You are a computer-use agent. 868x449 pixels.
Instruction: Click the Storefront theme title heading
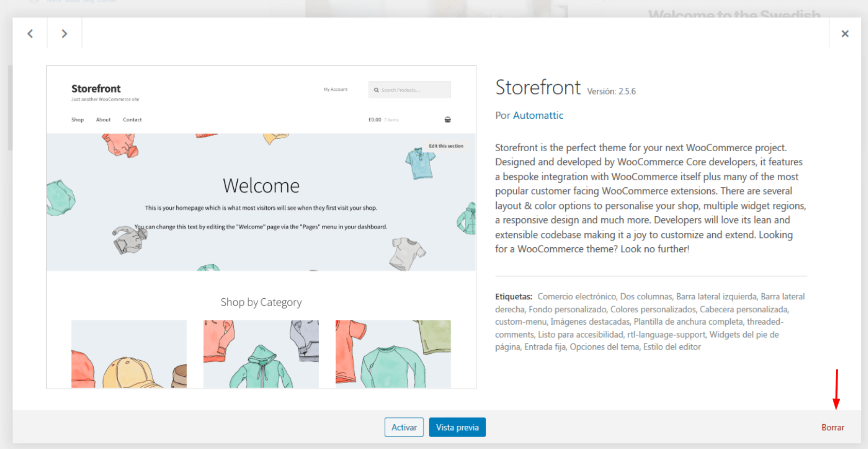(538, 87)
